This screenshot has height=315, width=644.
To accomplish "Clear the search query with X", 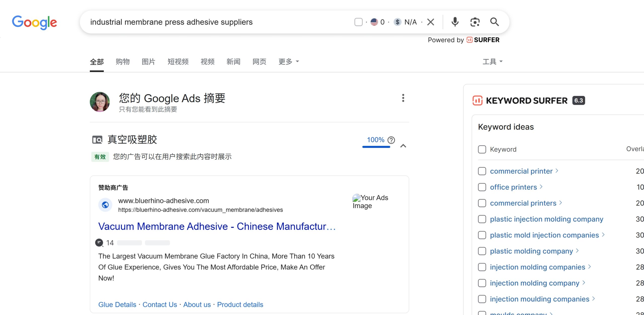I will [x=431, y=22].
